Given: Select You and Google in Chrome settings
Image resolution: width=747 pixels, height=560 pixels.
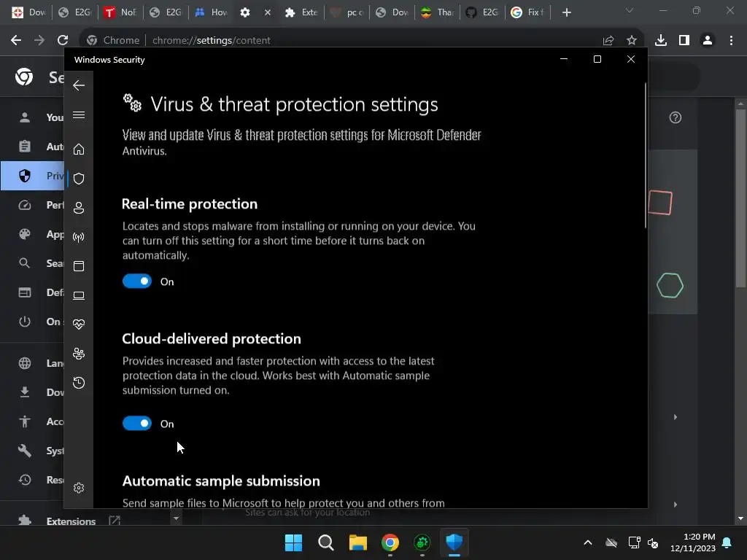Looking at the screenshot, I should tap(32, 117).
